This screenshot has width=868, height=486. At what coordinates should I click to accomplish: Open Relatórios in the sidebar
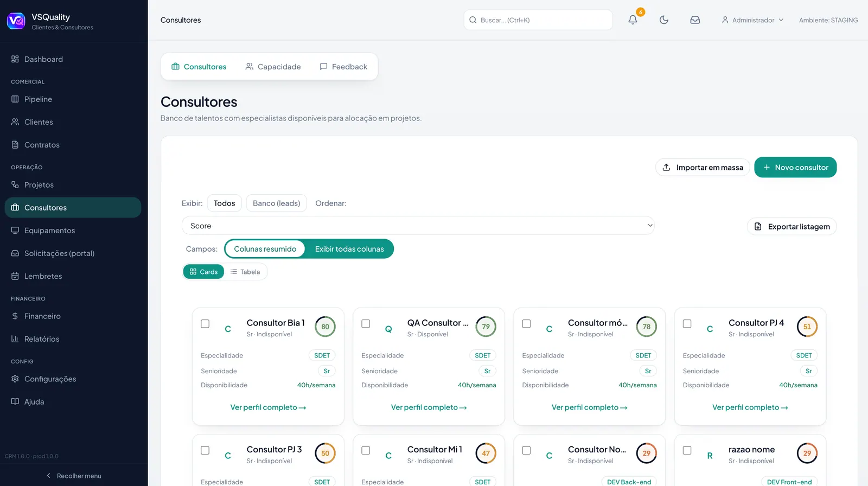pyautogui.click(x=73, y=339)
